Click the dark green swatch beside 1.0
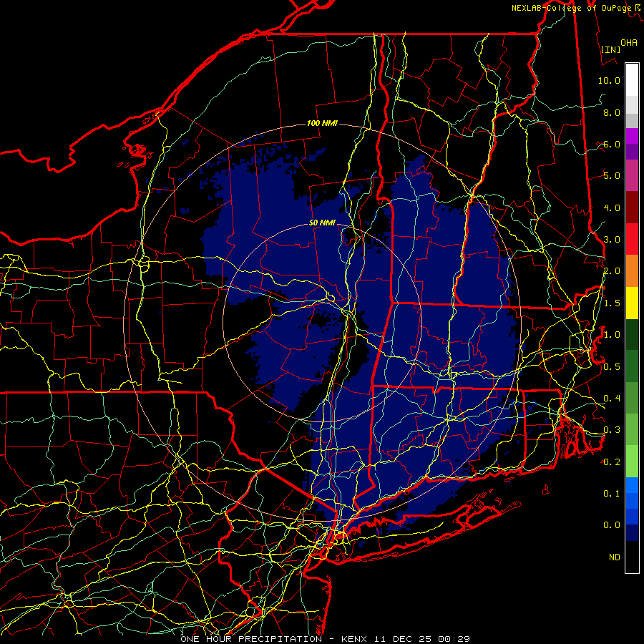Screen dimensions: 644x644 click(632, 334)
